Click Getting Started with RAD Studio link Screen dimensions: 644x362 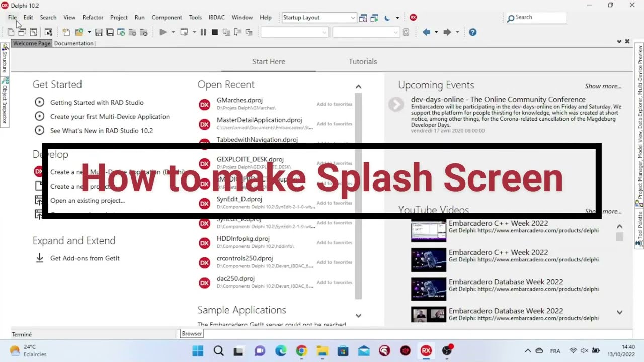pyautogui.click(x=97, y=102)
